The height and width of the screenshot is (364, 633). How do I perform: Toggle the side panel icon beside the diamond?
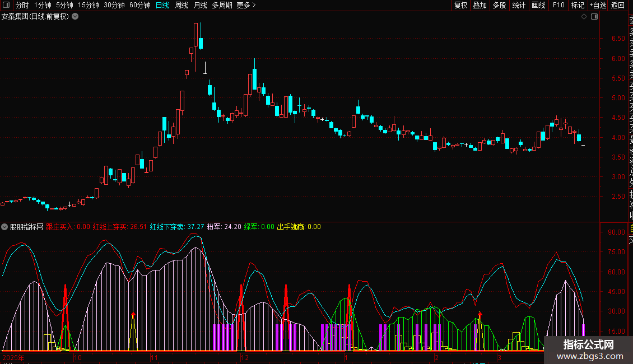click(594, 17)
